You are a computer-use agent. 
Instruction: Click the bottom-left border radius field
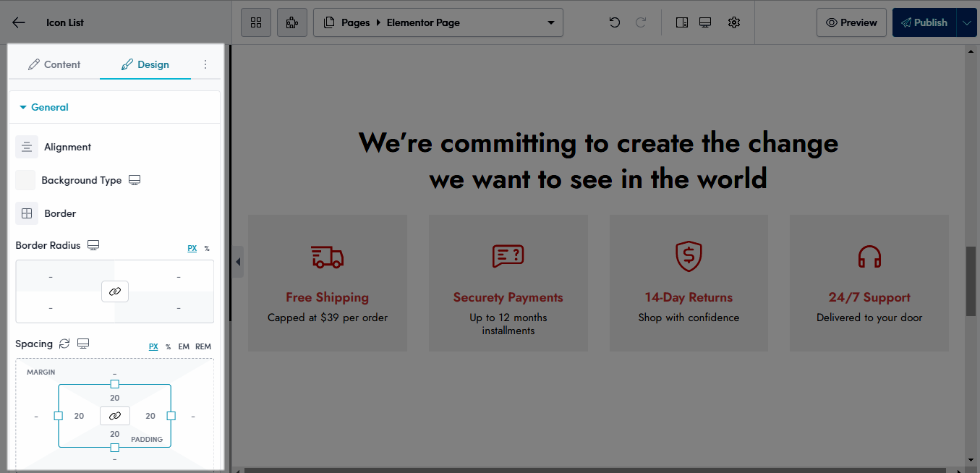tap(51, 308)
